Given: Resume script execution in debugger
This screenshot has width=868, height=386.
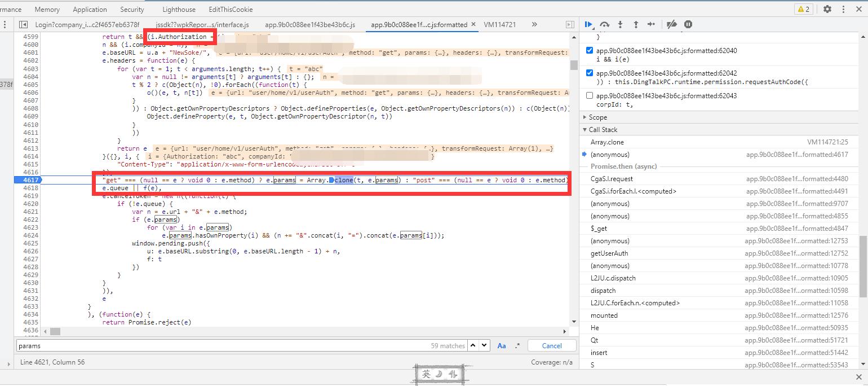Looking at the screenshot, I should pos(588,24).
